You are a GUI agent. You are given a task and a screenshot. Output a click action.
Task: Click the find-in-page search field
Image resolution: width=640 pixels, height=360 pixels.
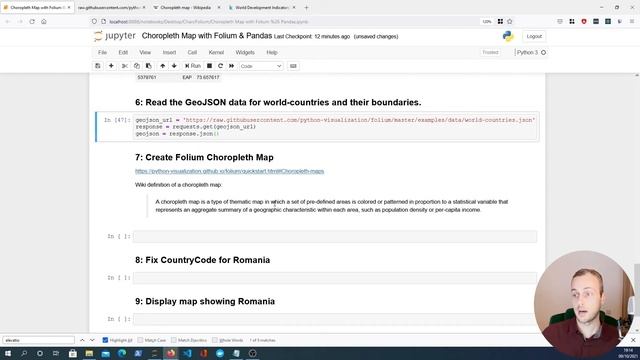(39, 340)
